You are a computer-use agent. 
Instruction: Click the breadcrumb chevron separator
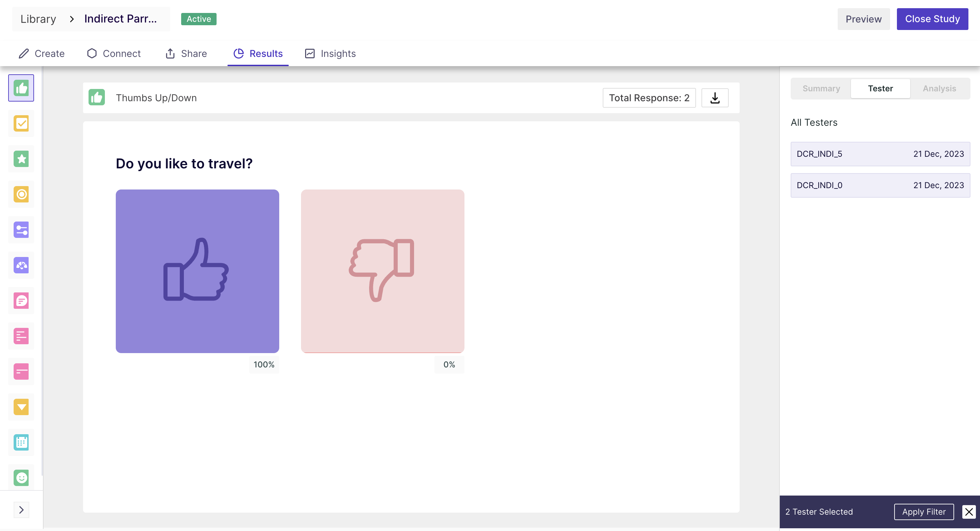click(x=72, y=19)
